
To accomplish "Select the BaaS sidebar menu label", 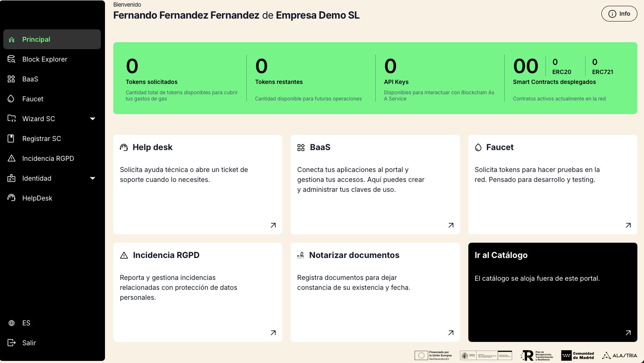I will click(x=30, y=79).
